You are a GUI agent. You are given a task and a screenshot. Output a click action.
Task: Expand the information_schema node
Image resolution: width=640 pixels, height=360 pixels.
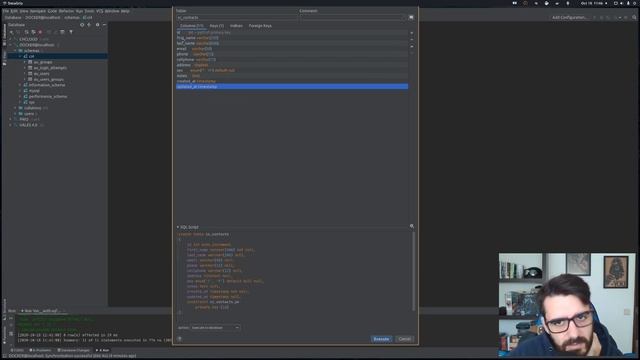(20, 85)
